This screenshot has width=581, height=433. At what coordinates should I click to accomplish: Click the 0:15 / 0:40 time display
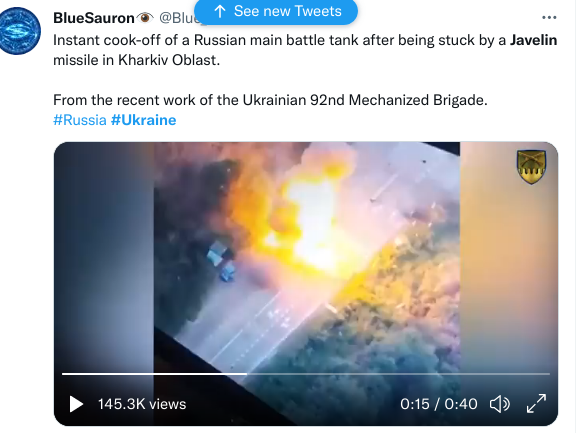click(x=439, y=404)
